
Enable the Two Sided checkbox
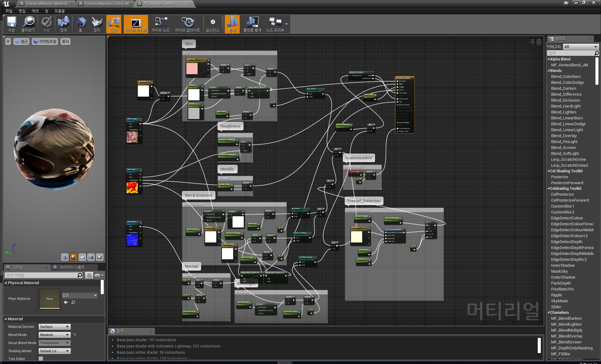(x=41, y=358)
